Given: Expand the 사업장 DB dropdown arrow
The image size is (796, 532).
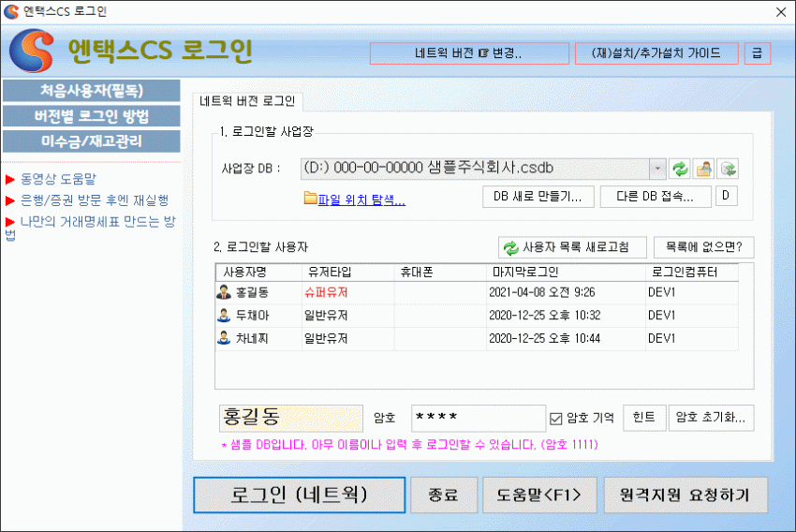Looking at the screenshot, I should pyautogui.click(x=657, y=169).
